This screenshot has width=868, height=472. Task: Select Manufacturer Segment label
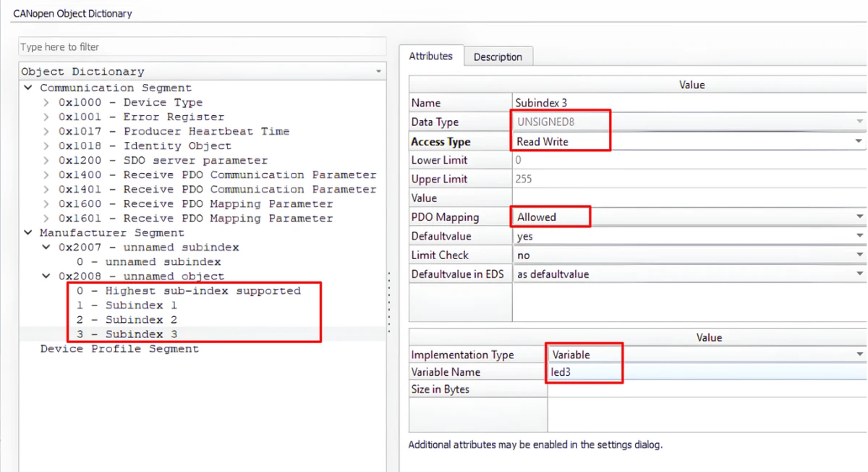112,232
